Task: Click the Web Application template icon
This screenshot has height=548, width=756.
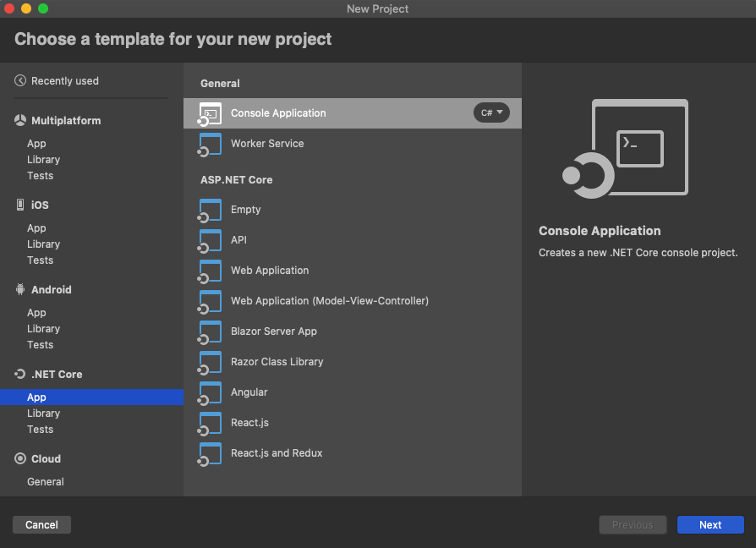Action: coord(210,271)
